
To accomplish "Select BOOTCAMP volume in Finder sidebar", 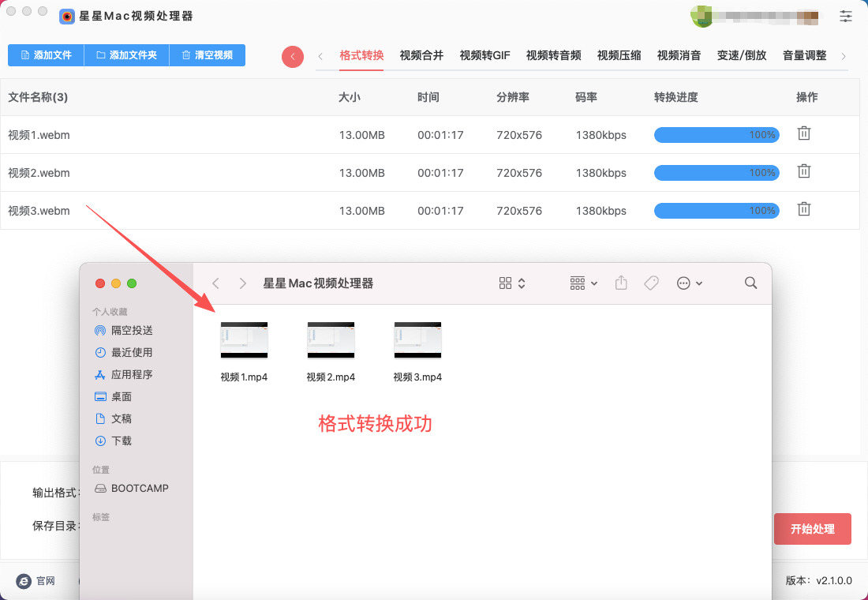I will pyautogui.click(x=132, y=488).
